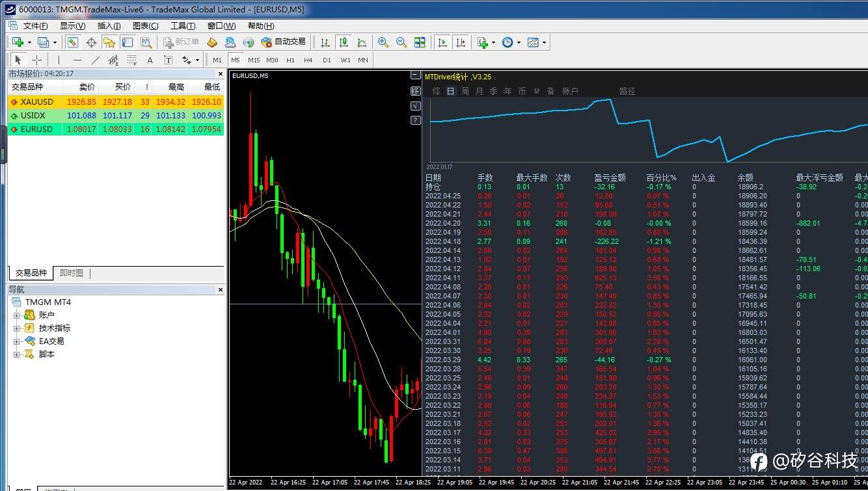
Task: Open the Indicators dropdown arrow
Action: click(x=494, y=42)
